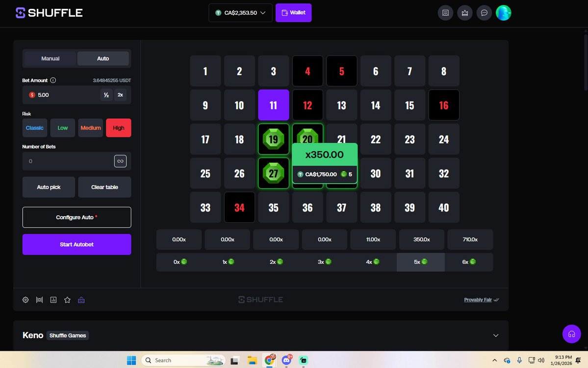Open hotkeys keyboard icon
588x368 pixels.
pos(81,300)
